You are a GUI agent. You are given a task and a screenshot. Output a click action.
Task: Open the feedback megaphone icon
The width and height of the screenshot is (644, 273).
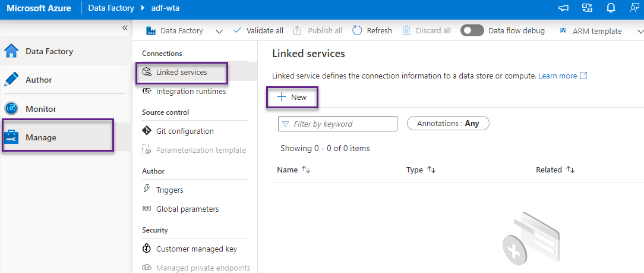(563, 8)
